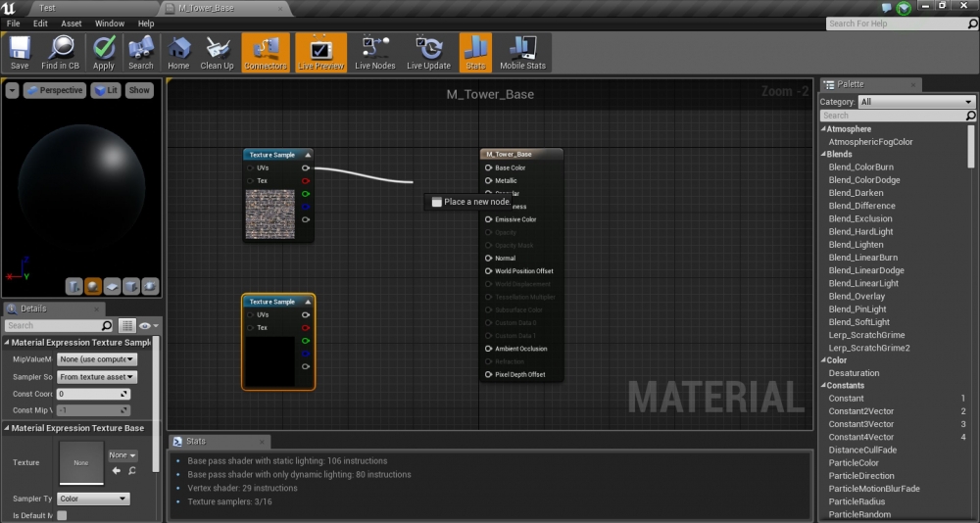
Task: Click the Perspective viewport button
Action: point(55,90)
